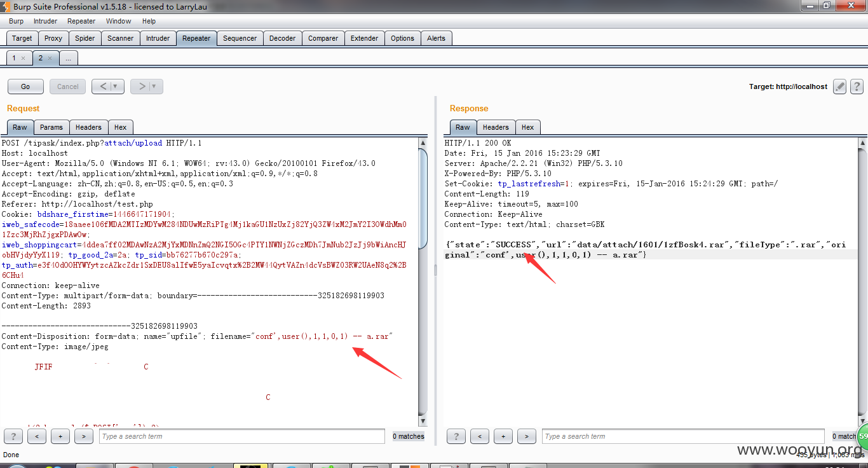
Task: Open the Repeater menu in menu bar
Action: [x=81, y=21]
